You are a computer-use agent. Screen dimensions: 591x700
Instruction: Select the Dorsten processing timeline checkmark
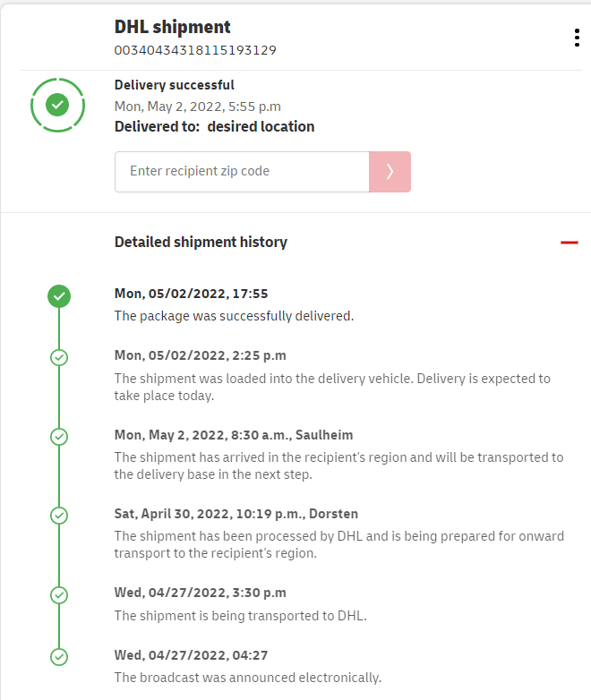[59, 516]
